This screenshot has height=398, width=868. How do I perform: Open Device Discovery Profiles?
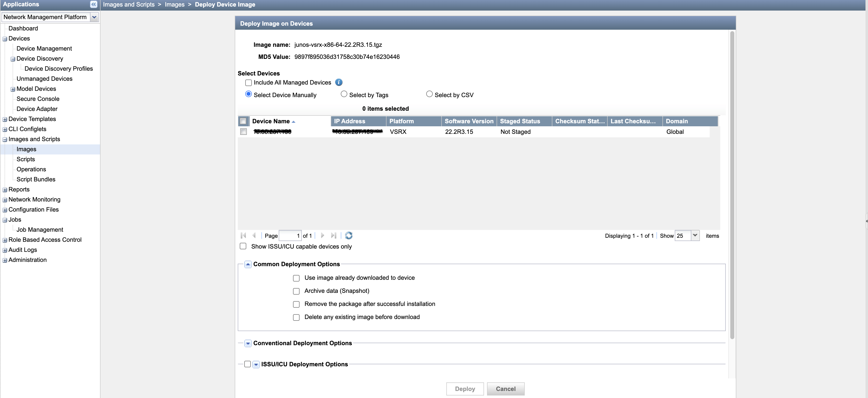pos(59,68)
